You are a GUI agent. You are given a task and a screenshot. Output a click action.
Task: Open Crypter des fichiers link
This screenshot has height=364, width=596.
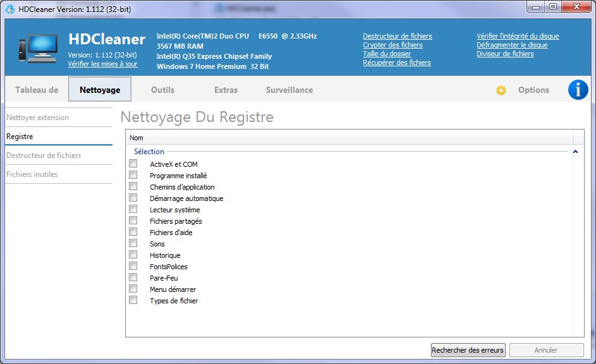coord(392,45)
